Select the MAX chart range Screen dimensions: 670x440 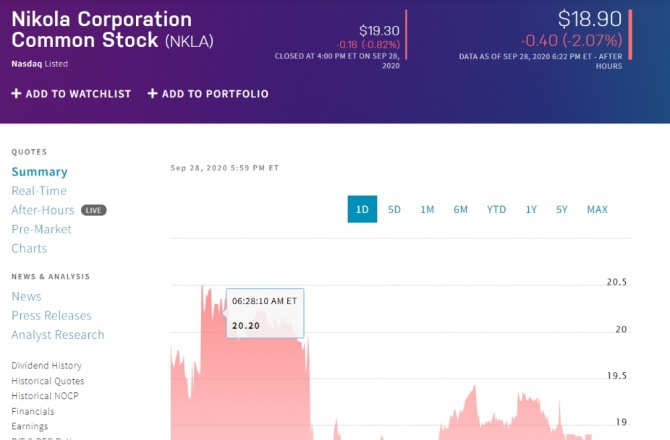click(597, 209)
